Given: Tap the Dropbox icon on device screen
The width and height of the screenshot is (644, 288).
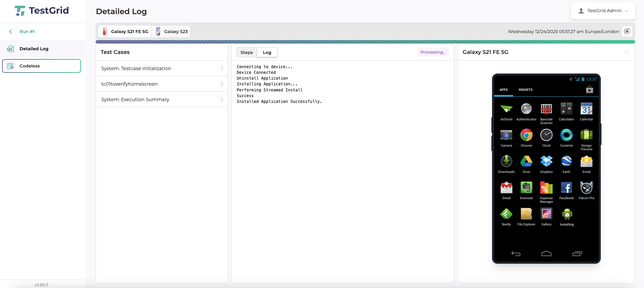Looking at the screenshot, I should click(546, 162).
